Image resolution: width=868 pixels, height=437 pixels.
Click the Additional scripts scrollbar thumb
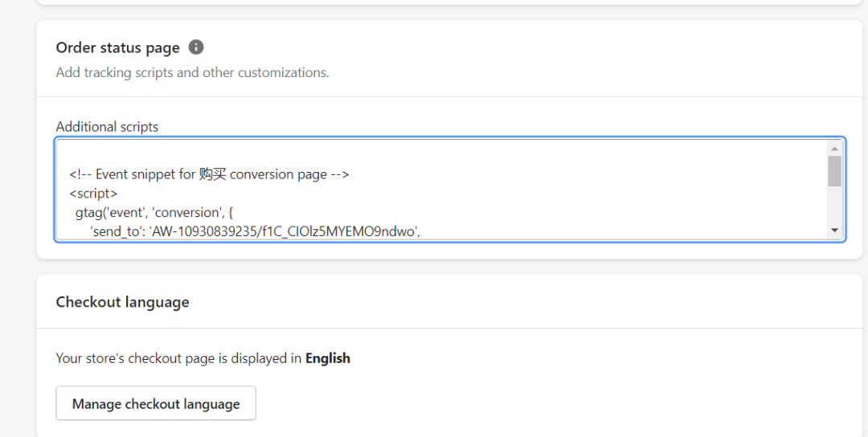(x=835, y=171)
